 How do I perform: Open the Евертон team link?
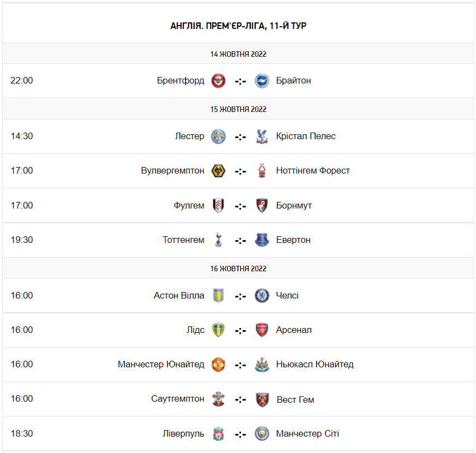coord(293,240)
